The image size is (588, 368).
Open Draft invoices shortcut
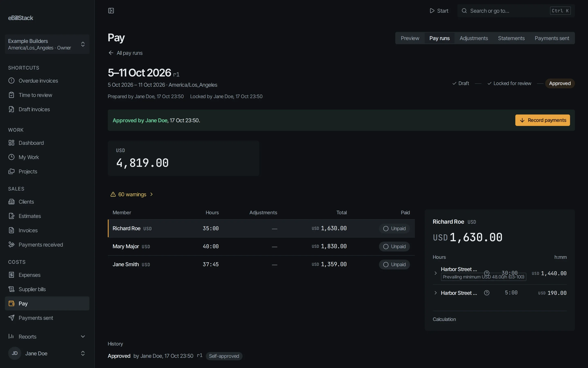(x=47, y=110)
